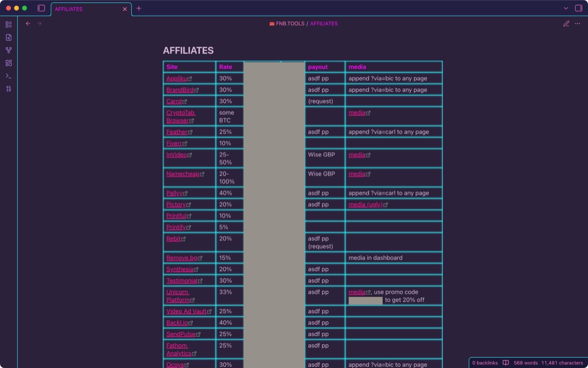This screenshot has height=368, width=588.
Task: Click 'Wise GBP' payout in InVideo row
Action: click(322, 155)
